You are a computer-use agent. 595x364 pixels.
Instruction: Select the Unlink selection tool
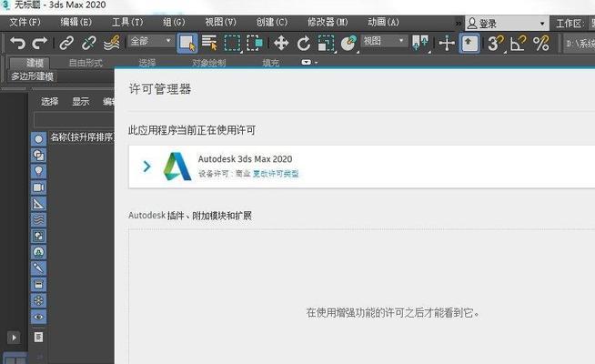click(x=89, y=43)
